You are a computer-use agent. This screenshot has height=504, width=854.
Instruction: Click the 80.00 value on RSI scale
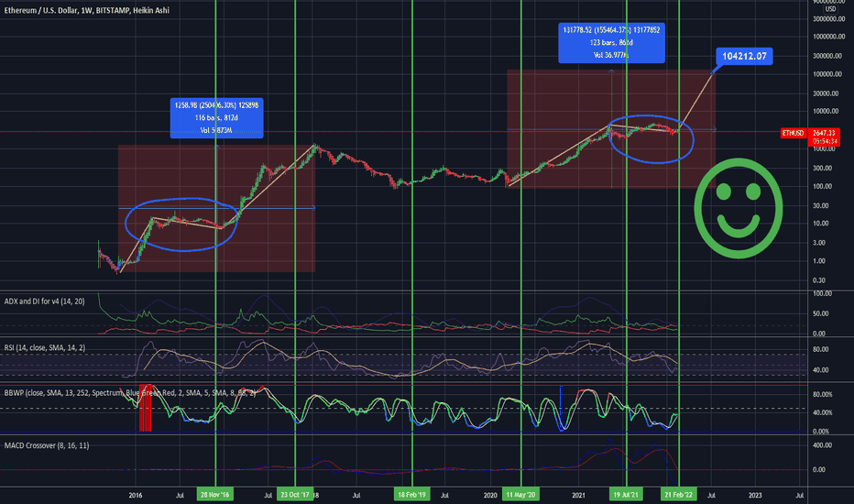pos(821,350)
